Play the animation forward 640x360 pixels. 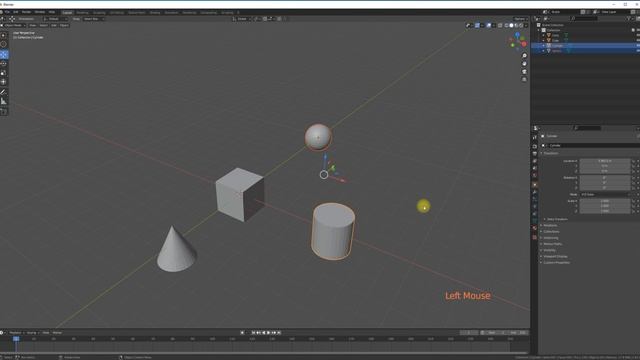coord(269,333)
